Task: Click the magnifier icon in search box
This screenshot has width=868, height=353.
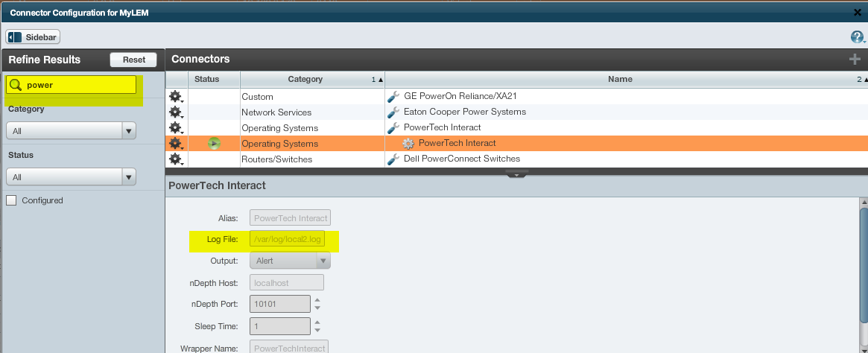Action: 16,85
